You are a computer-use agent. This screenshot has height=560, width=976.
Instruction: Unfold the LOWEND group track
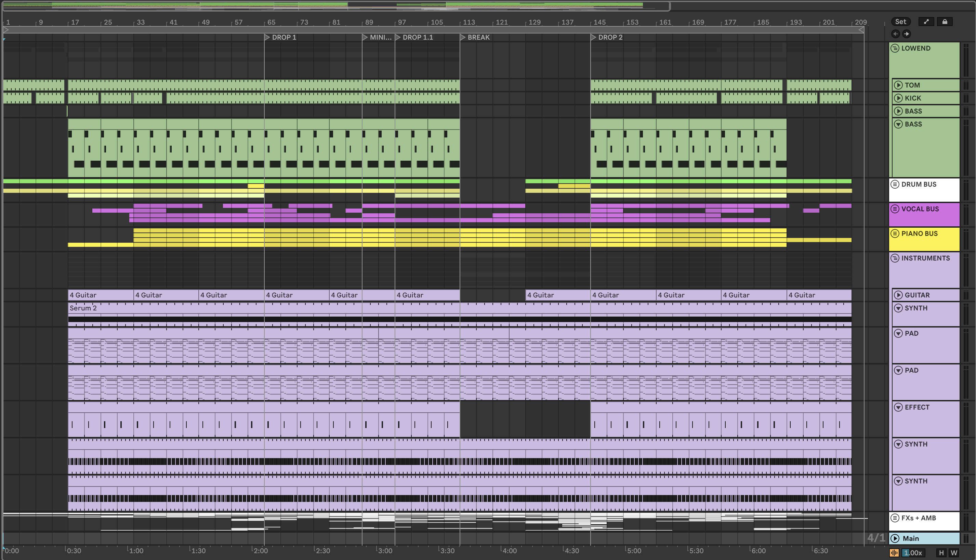pyautogui.click(x=895, y=48)
